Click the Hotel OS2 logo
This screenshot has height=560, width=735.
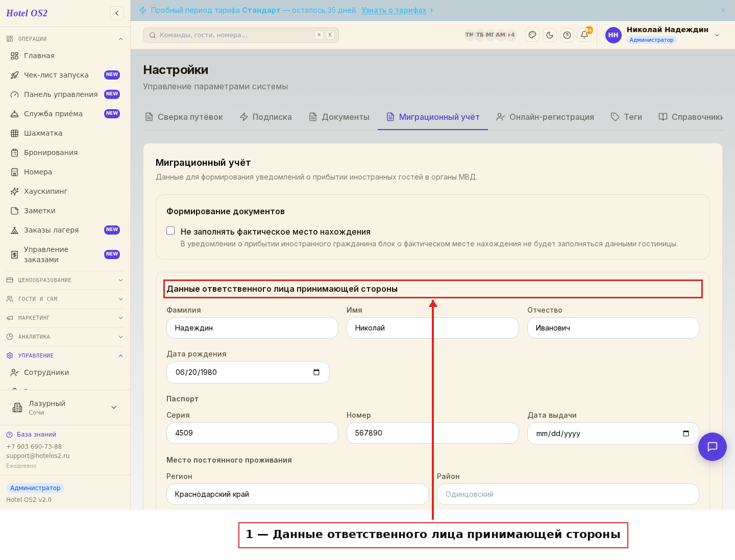click(27, 13)
